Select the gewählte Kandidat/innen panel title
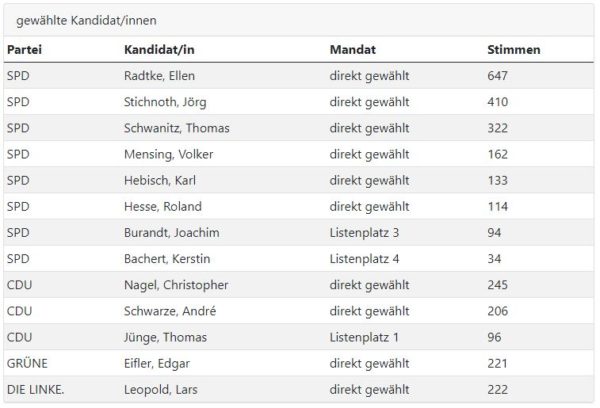 (x=86, y=20)
